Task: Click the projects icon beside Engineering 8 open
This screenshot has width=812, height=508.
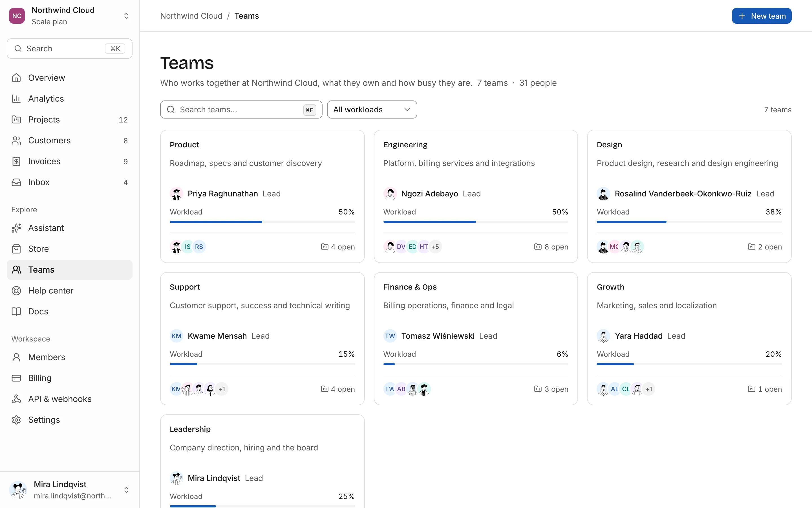Action: 538,247
